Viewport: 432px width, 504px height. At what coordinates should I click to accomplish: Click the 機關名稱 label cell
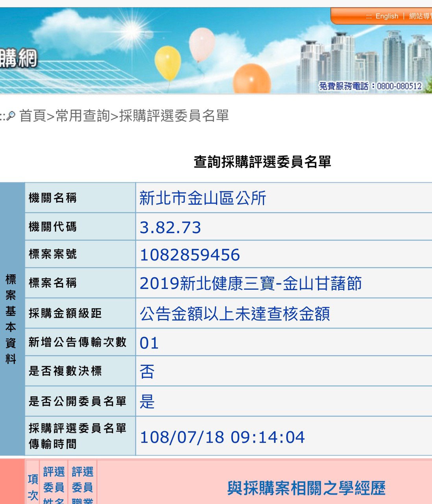[80, 198]
